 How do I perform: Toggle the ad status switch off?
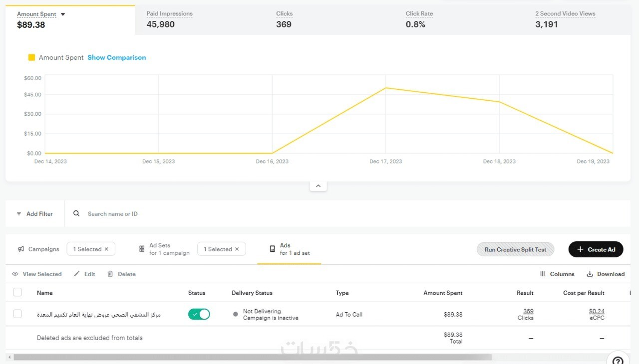pos(199,314)
